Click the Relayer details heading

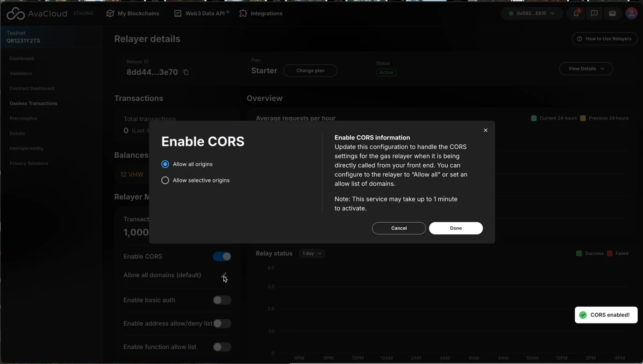(147, 39)
